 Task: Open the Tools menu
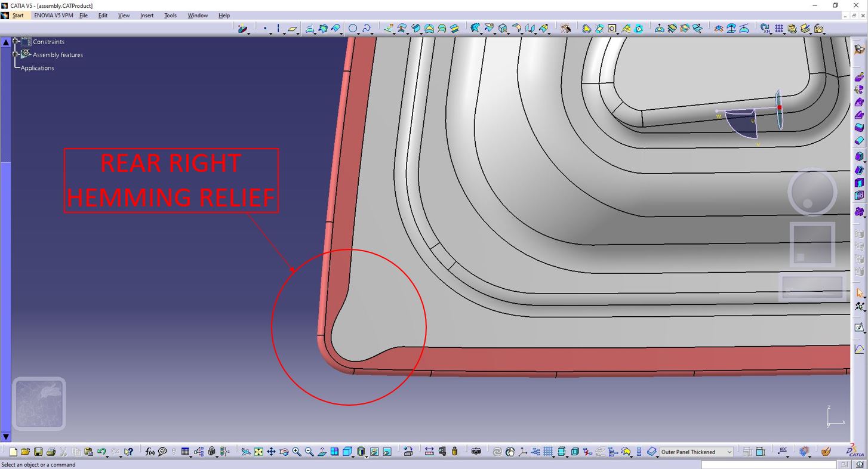pos(171,16)
